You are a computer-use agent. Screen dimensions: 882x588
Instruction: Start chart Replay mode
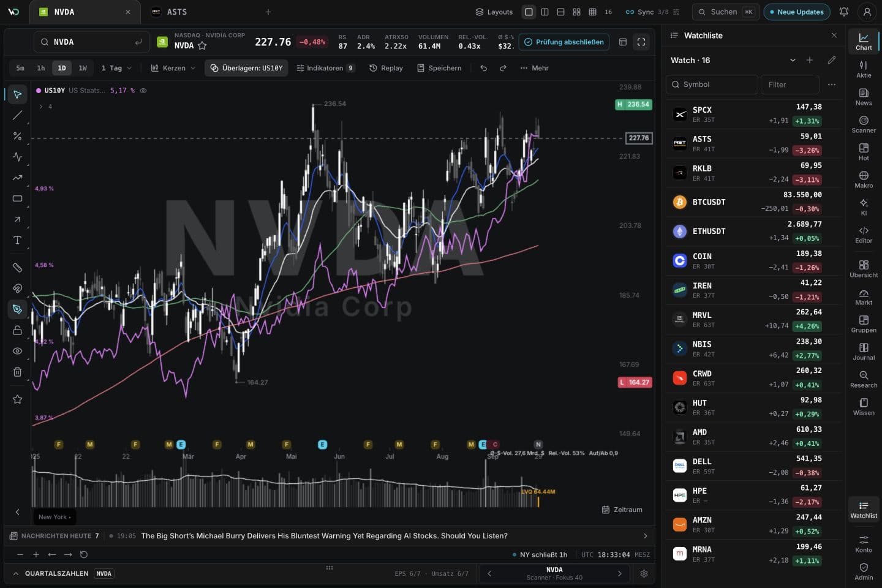[386, 68]
